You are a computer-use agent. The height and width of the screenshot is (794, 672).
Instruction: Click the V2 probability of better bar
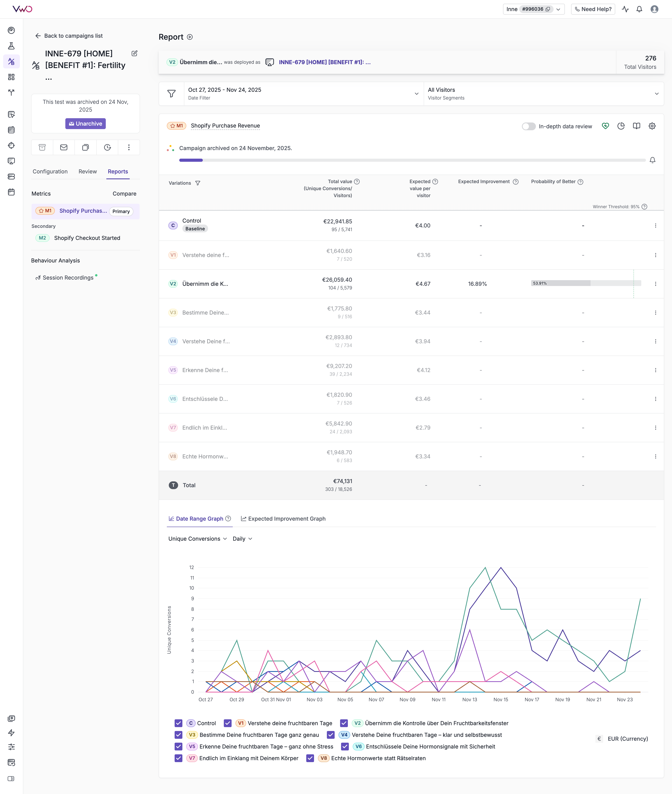(585, 283)
